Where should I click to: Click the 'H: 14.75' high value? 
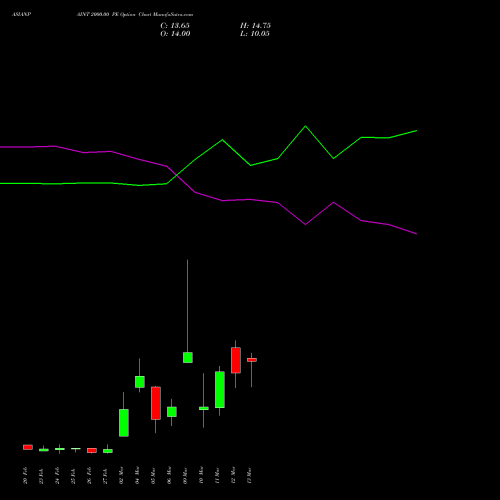tap(255, 26)
